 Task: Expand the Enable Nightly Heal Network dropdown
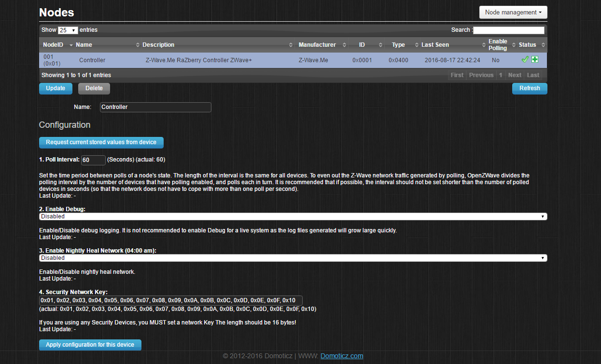pyautogui.click(x=293, y=258)
